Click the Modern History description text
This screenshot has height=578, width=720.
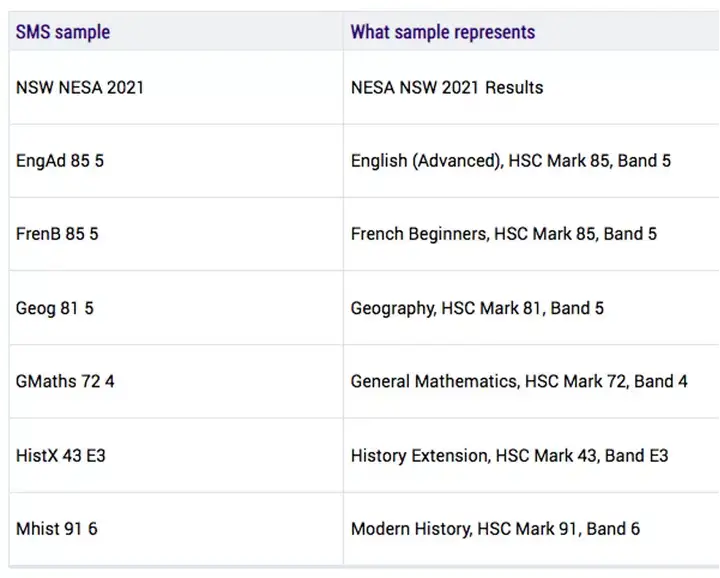pyautogui.click(x=495, y=529)
